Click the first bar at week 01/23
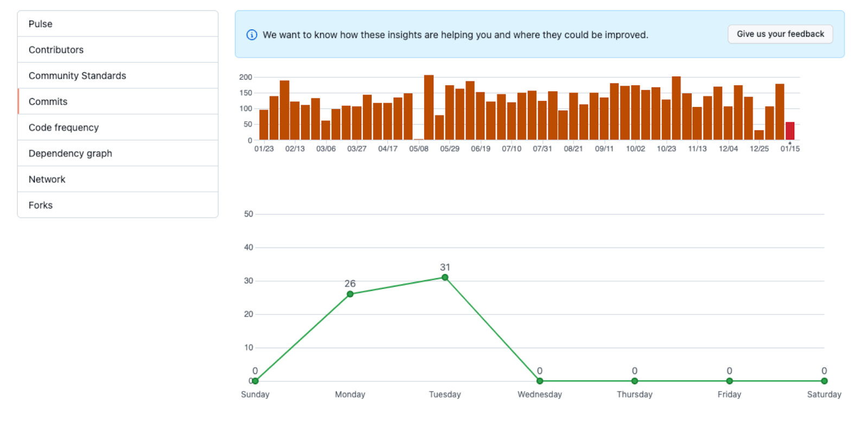The height and width of the screenshot is (437, 868). (264, 125)
